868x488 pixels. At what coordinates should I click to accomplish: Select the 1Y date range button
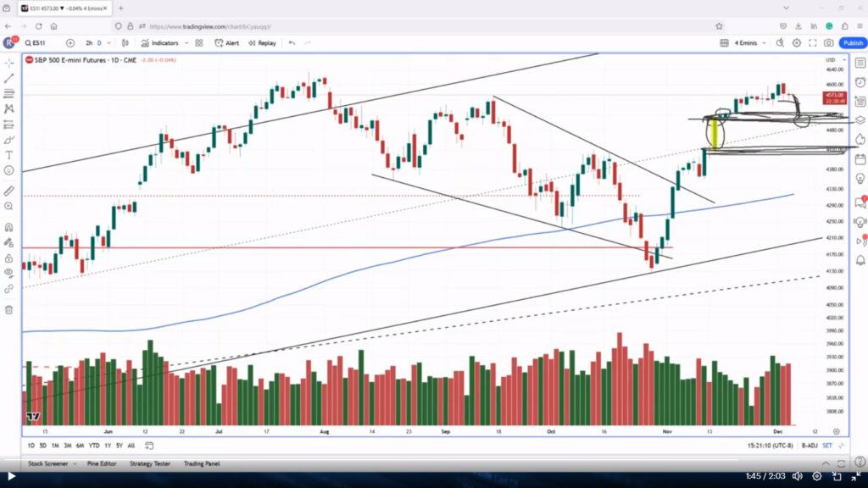point(108,446)
